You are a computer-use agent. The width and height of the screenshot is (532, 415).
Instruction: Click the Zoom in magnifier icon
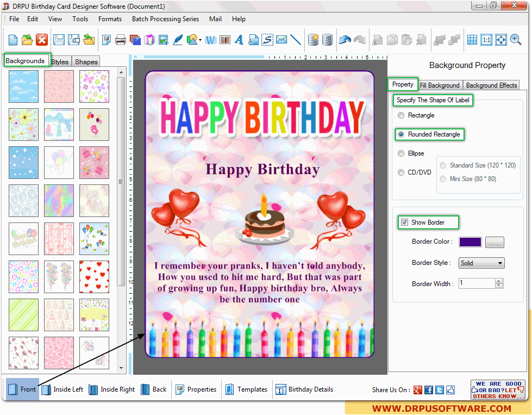click(515, 40)
